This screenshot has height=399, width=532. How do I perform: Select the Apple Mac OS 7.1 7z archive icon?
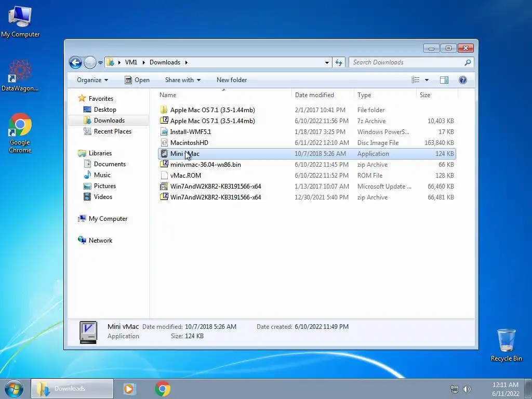tap(164, 121)
